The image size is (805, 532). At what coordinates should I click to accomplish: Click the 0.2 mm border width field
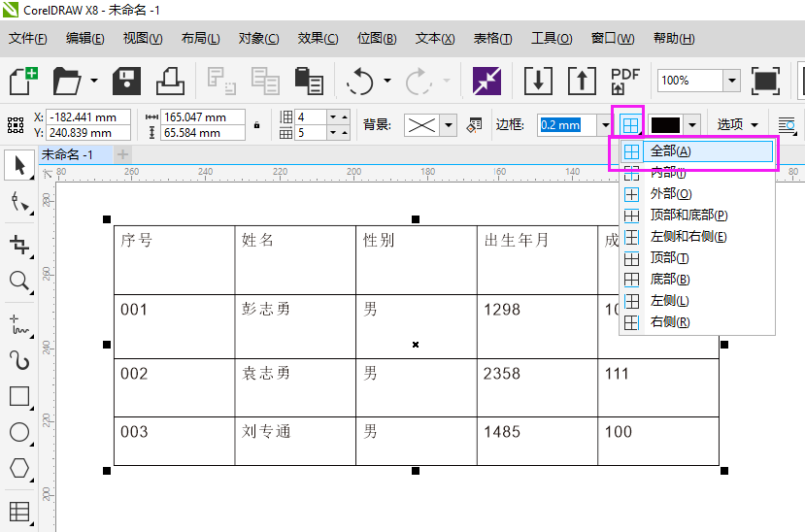567,124
